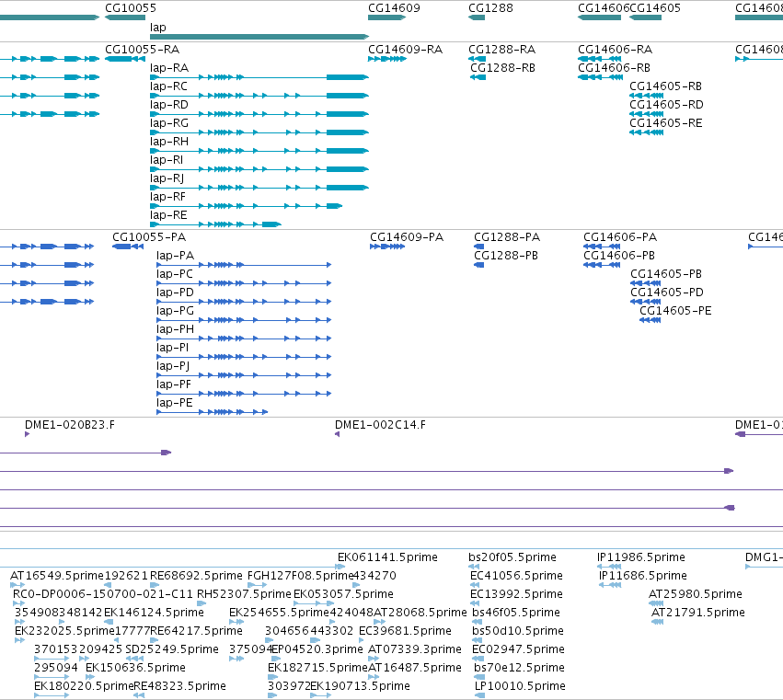Select the lap-RI transcript label
This screenshot has width=783, height=700.
pyautogui.click(x=167, y=160)
